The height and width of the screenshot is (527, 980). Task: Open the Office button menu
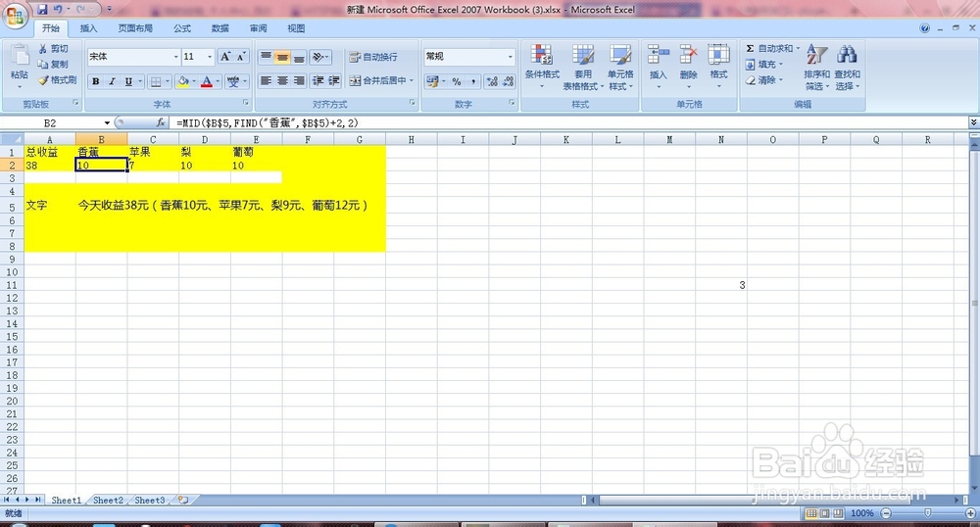(x=15, y=16)
